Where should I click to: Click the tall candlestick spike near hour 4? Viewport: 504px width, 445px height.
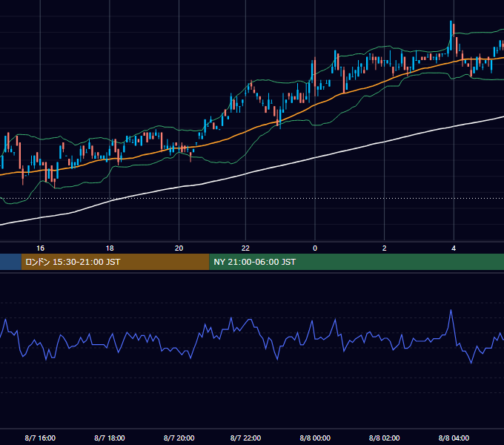point(451,36)
